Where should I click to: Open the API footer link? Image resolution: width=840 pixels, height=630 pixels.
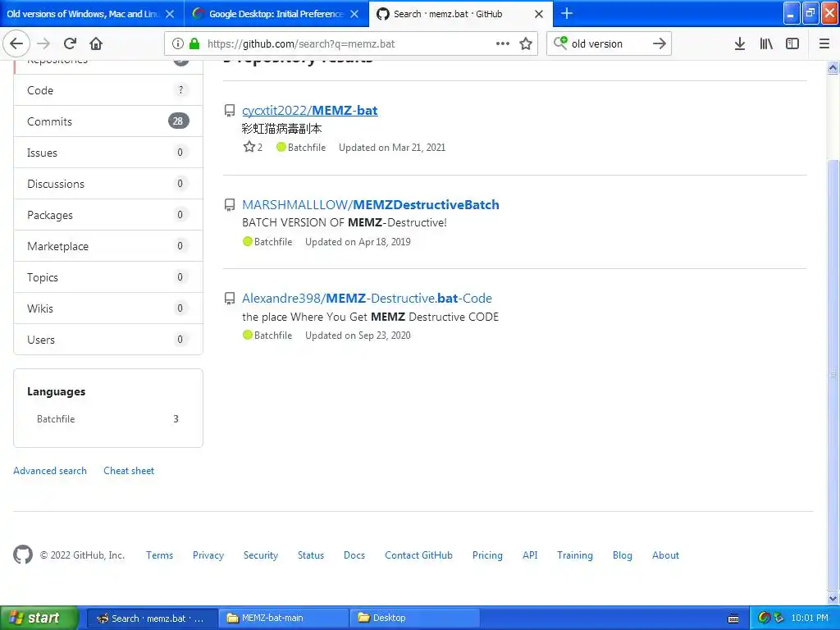coord(530,555)
